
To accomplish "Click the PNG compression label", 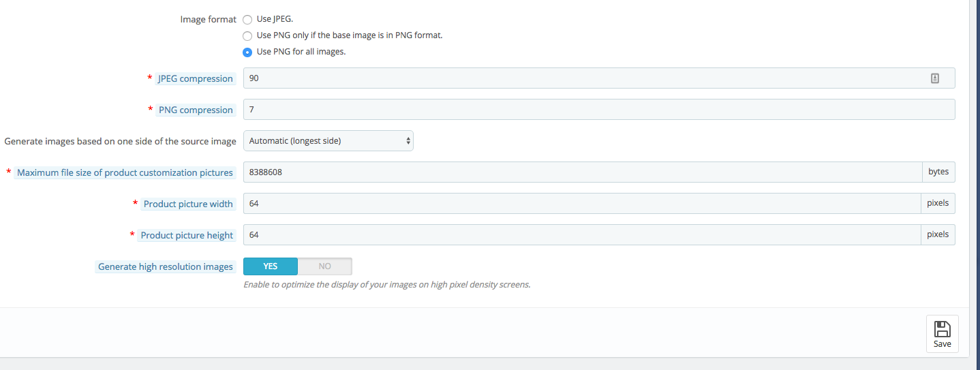I will [x=196, y=110].
